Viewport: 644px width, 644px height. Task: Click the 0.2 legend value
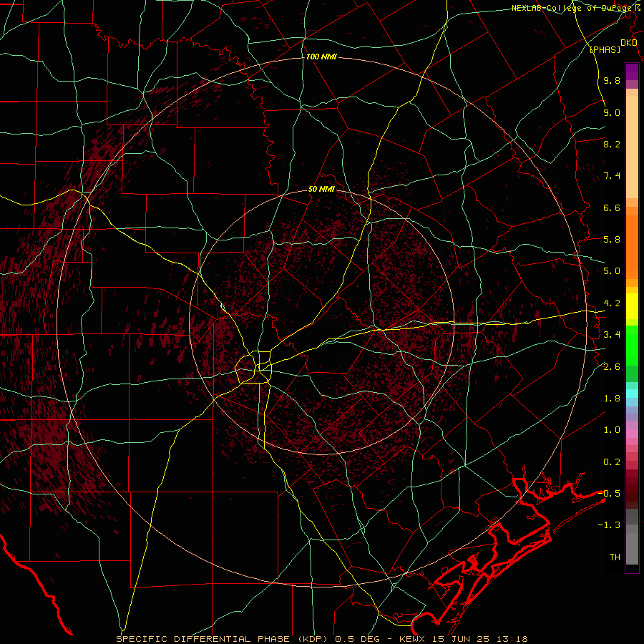[612, 462]
